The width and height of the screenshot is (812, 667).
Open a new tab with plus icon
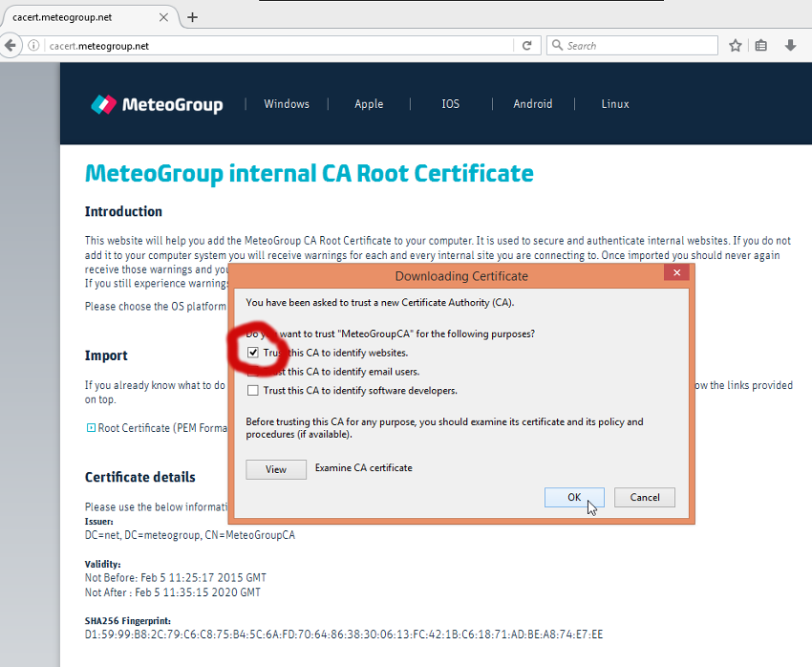[x=192, y=17]
